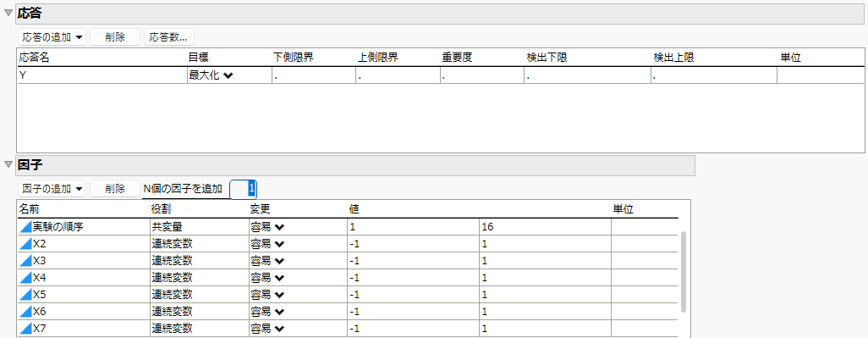Click the 単位 cell for factor X2
This screenshot has height=338, width=868.
point(645,244)
